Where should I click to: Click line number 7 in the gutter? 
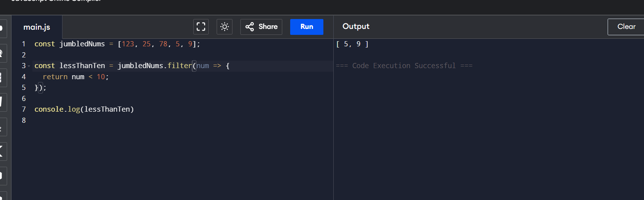tap(24, 109)
